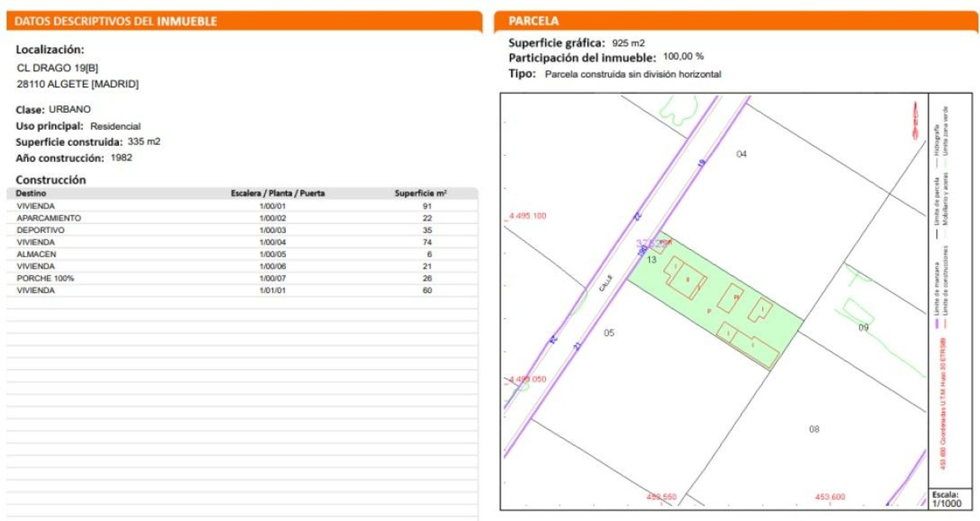
Task: Click parcel number 13 on the map
Action: 651,260
